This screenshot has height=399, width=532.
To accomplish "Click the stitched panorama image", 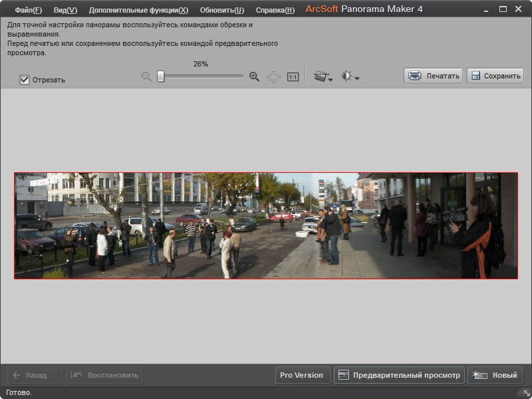I will 266,225.
